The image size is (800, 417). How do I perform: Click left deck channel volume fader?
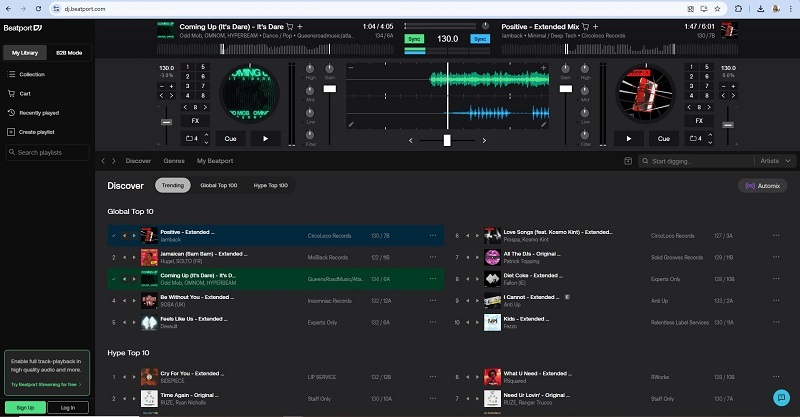coord(330,89)
